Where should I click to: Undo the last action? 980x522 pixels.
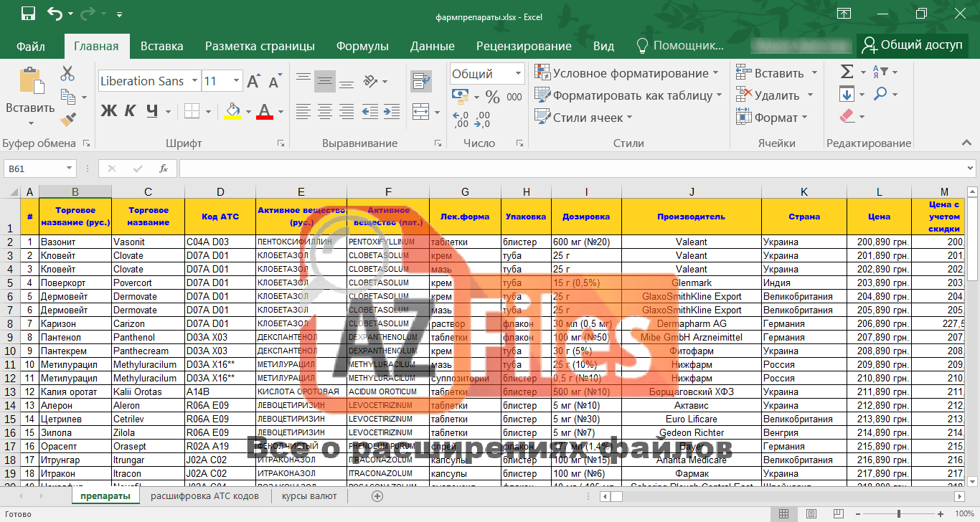pyautogui.click(x=55, y=13)
